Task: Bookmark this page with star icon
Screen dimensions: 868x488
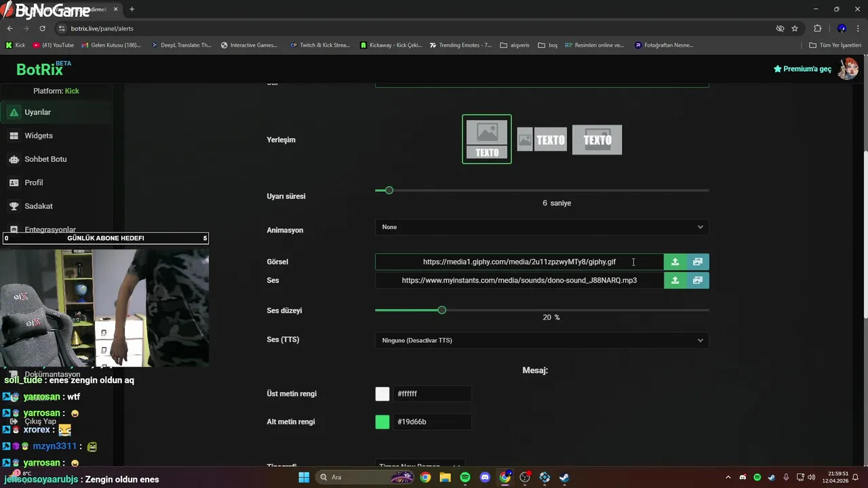Action: (x=795, y=28)
